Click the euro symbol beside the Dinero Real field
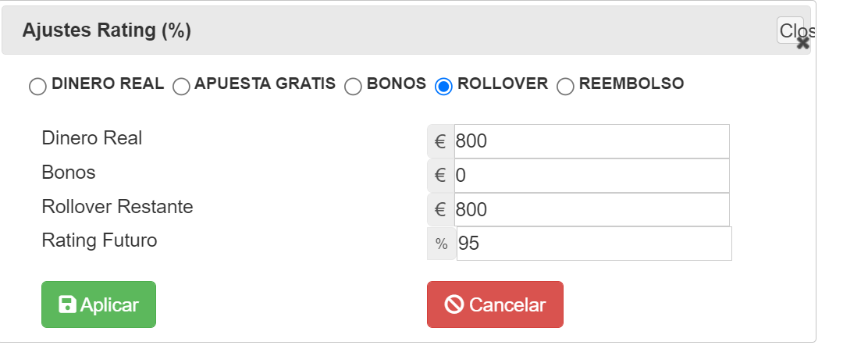868x363 pixels. (441, 141)
